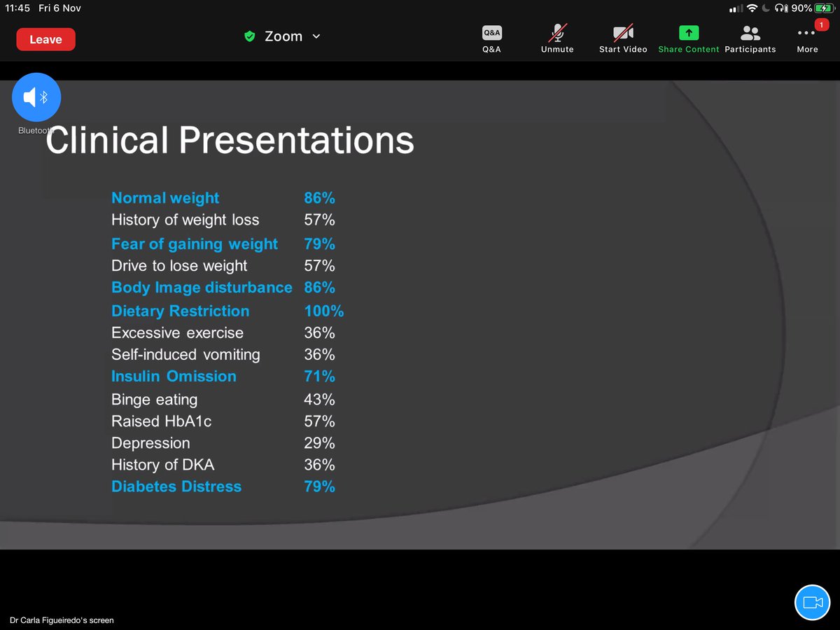The width and height of the screenshot is (840, 630).
Task: Click the green security shield icon
Action: tap(249, 36)
